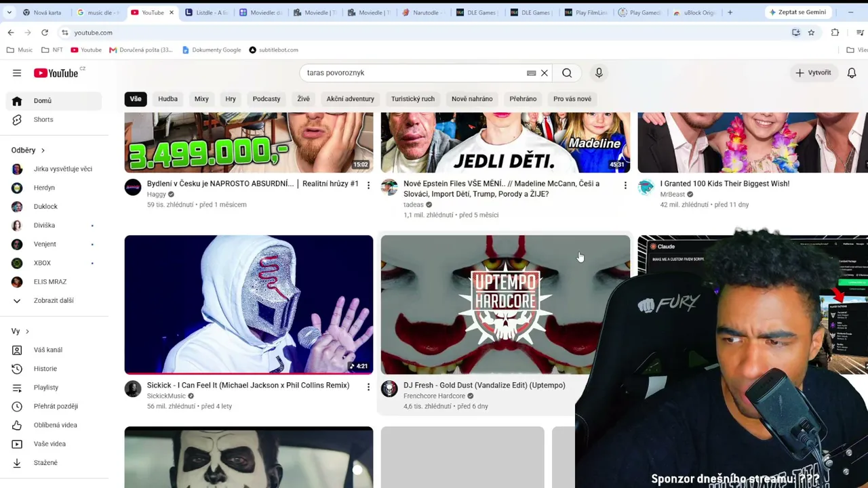Image resolution: width=868 pixels, height=488 pixels.
Task: Open the Diviška subscription channel
Action: tap(54, 226)
